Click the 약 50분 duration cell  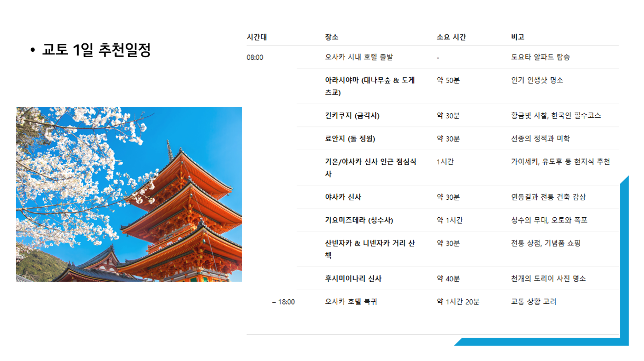tap(448, 80)
